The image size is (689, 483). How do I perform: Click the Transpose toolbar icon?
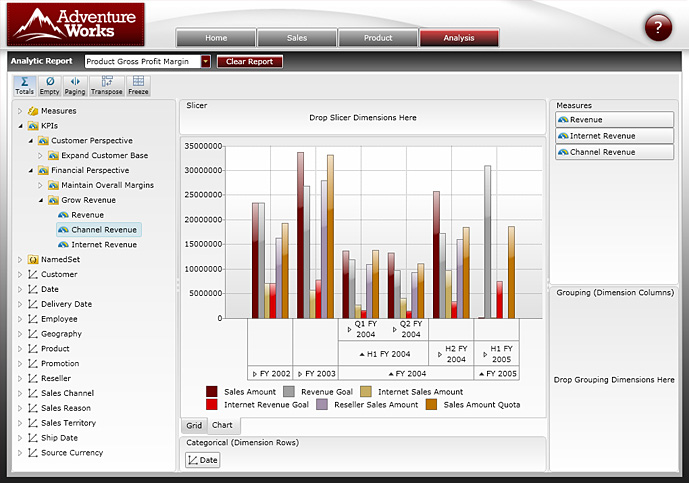tap(107, 85)
